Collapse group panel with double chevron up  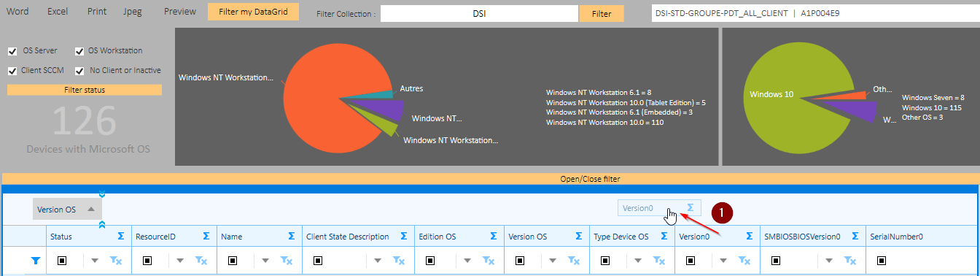pyautogui.click(x=102, y=224)
